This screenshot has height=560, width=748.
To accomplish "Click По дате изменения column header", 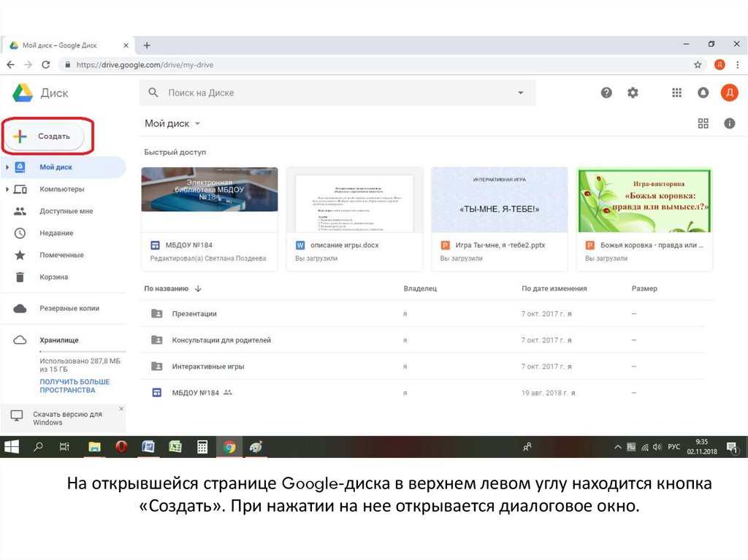I will 554,288.
